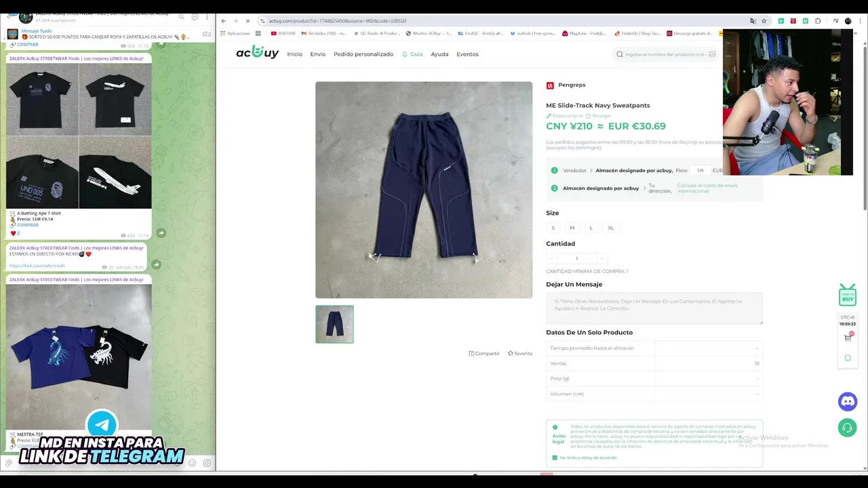Open the Ayuda menu
The image size is (868, 488).
click(x=439, y=54)
